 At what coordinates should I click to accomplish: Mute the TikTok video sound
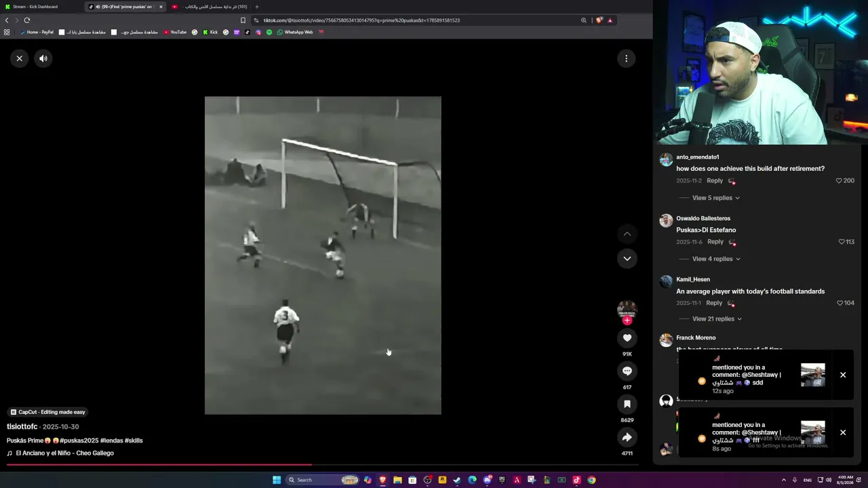[43, 58]
